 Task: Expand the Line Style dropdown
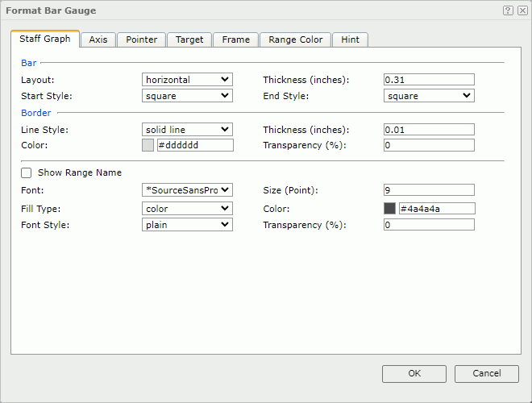(x=187, y=129)
